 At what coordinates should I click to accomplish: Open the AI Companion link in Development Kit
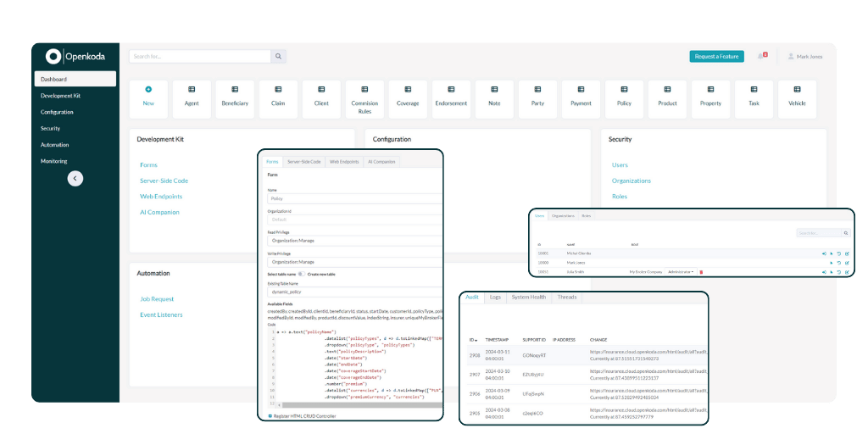tap(159, 213)
